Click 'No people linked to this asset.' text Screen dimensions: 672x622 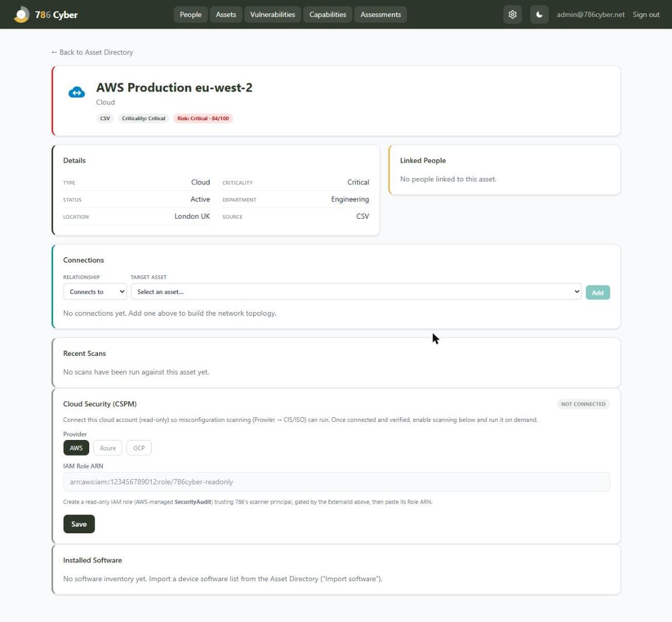coord(448,179)
